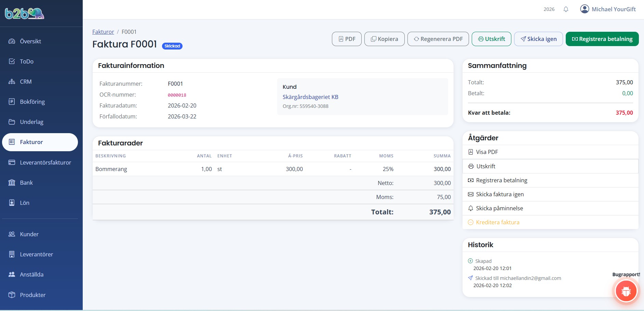Click the notification bell icon
644x311 pixels.
pos(566,9)
